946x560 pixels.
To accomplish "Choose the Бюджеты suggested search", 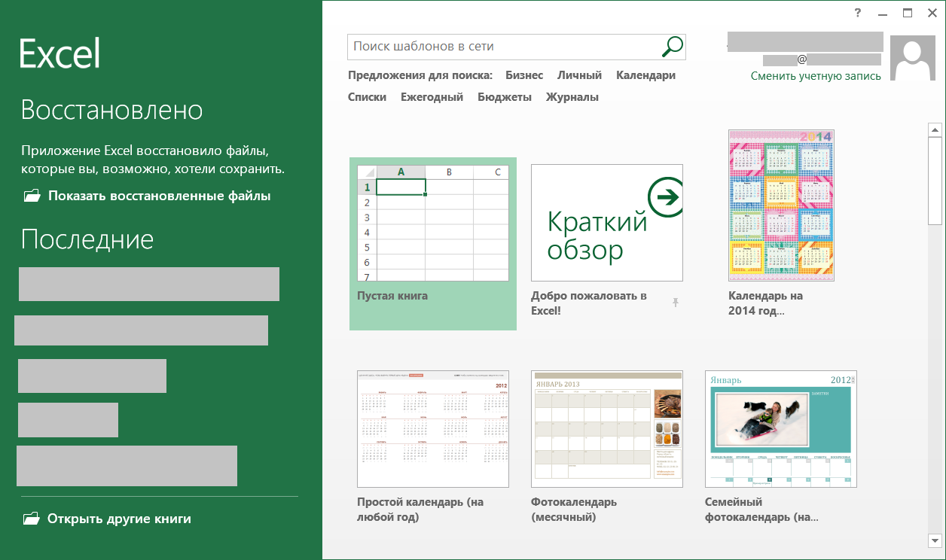I will pos(505,97).
